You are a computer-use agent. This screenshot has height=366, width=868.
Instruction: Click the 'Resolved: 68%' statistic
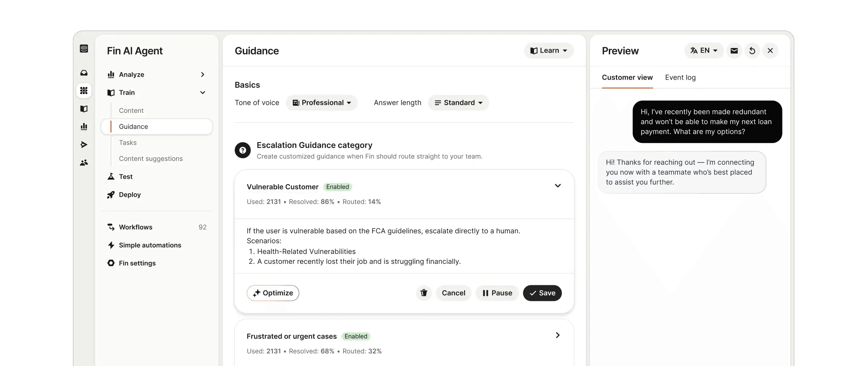pos(311,351)
